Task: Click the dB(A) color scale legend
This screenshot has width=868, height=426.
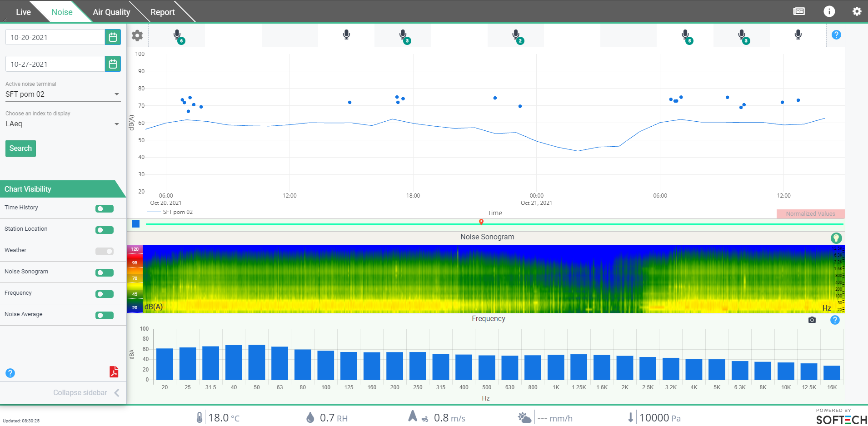Action: (135, 279)
